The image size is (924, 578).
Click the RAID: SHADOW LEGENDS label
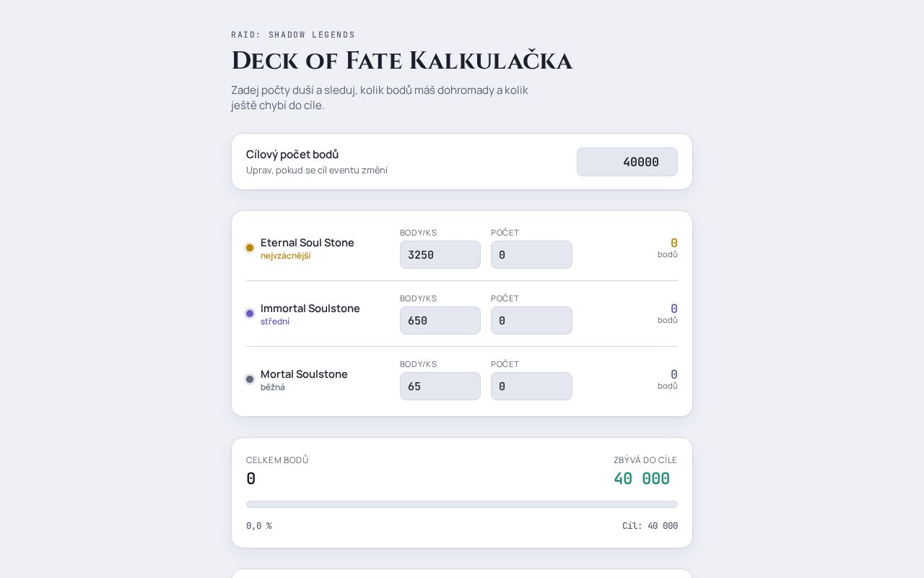pyautogui.click(x=293, y=35)
